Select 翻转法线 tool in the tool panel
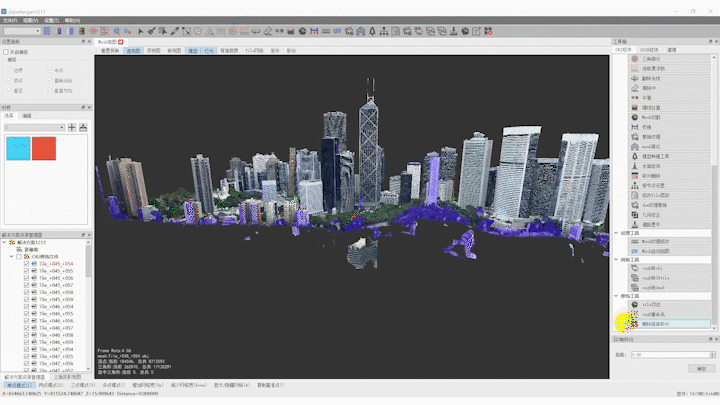 pos(669,78)
